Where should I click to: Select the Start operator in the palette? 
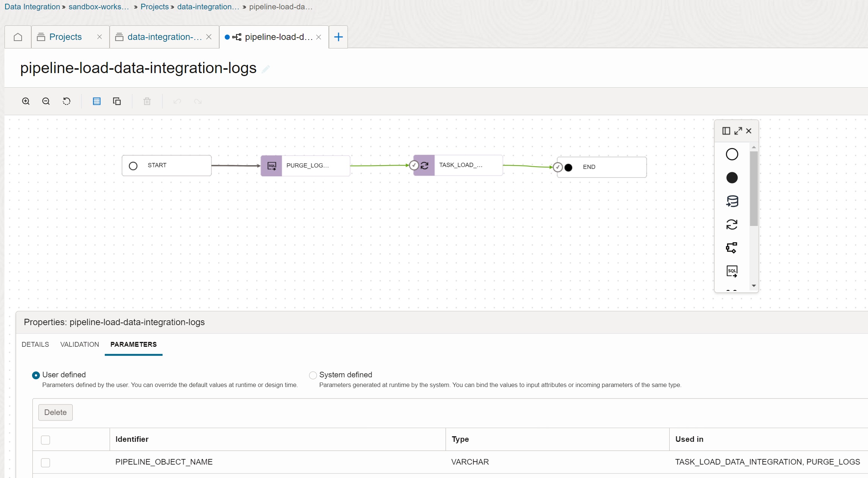[x=732, y=154]
